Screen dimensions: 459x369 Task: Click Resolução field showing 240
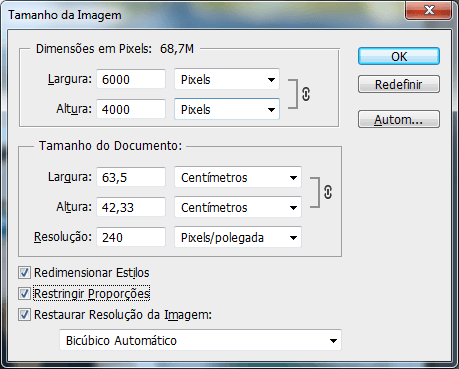[131, 237]
